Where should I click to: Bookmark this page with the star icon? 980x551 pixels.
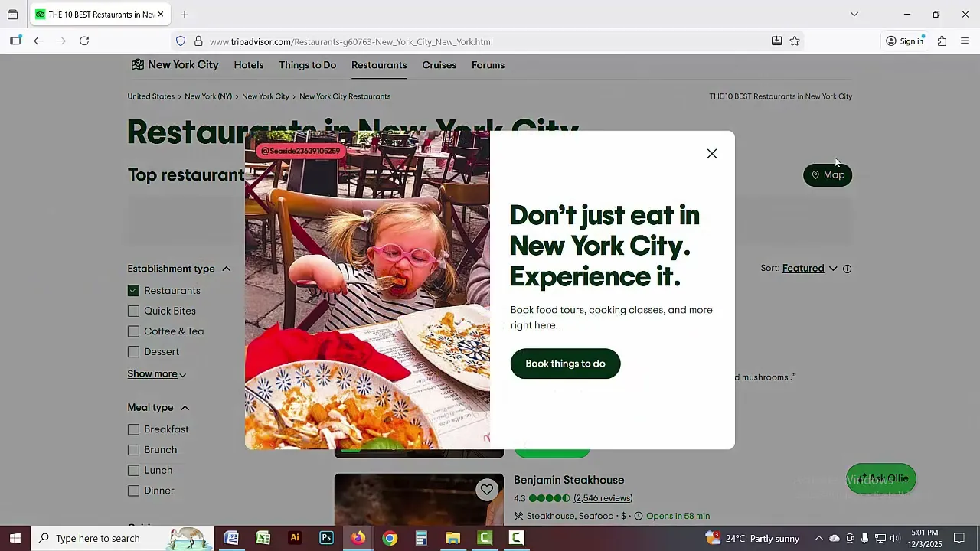pyautogui.click(x=795, y=41)
